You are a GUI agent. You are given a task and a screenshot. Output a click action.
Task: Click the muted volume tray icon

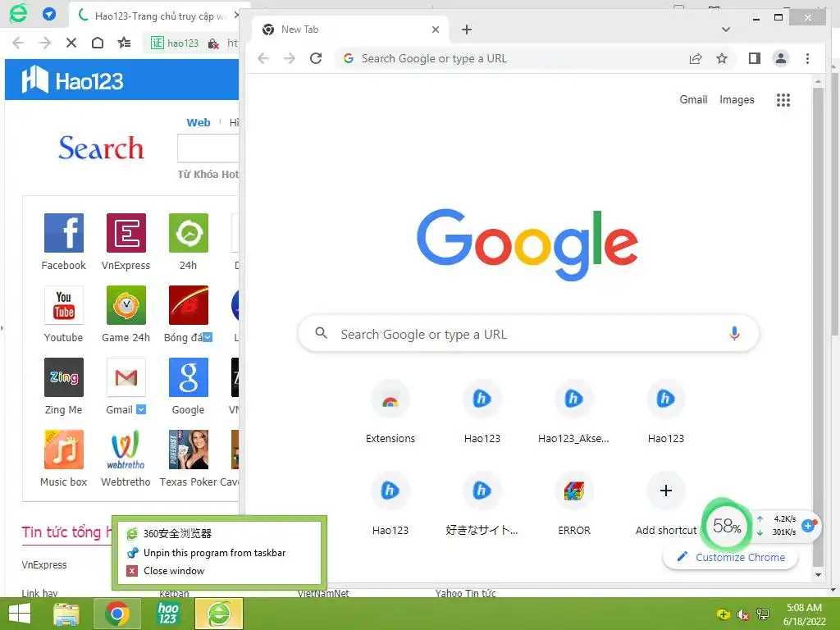point(742,614)
